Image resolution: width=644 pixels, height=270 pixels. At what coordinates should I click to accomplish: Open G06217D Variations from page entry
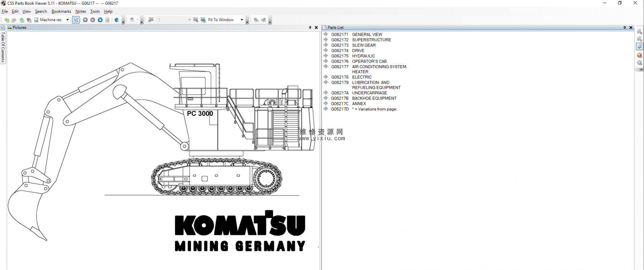(x=364, y=109)
